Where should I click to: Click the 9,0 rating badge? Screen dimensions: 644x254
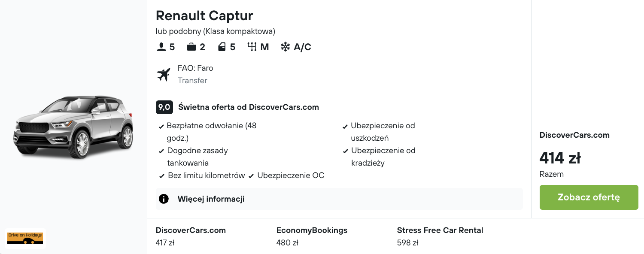[x=164, y=107]
